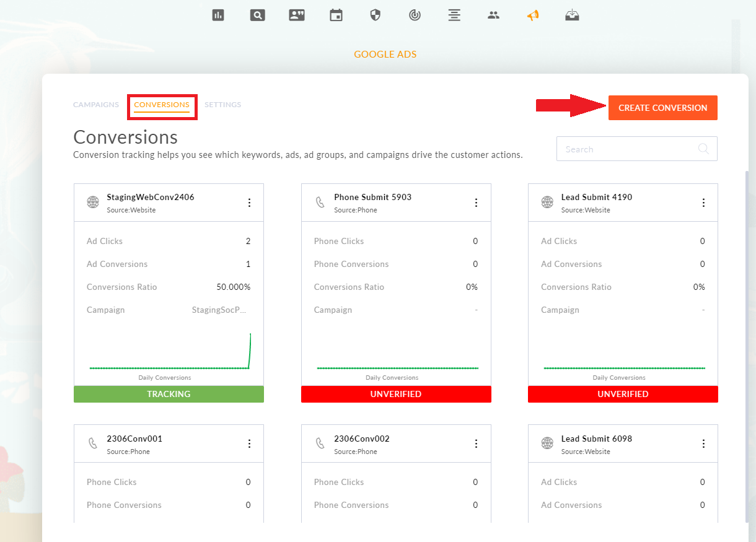The height and width of the screenshot is (542, 756).
Task: Open the reviews chat card icon
Action: pos(297,15)
